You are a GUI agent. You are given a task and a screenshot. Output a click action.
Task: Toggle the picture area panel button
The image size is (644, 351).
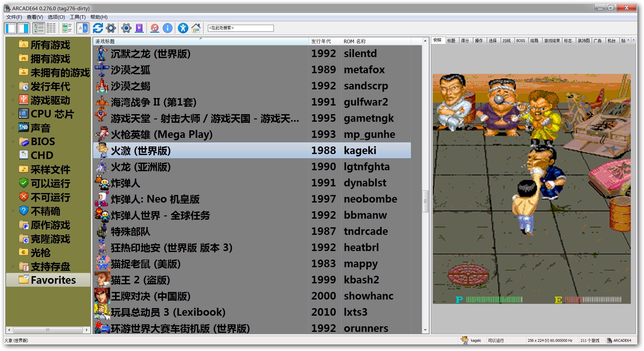[23, 28]
